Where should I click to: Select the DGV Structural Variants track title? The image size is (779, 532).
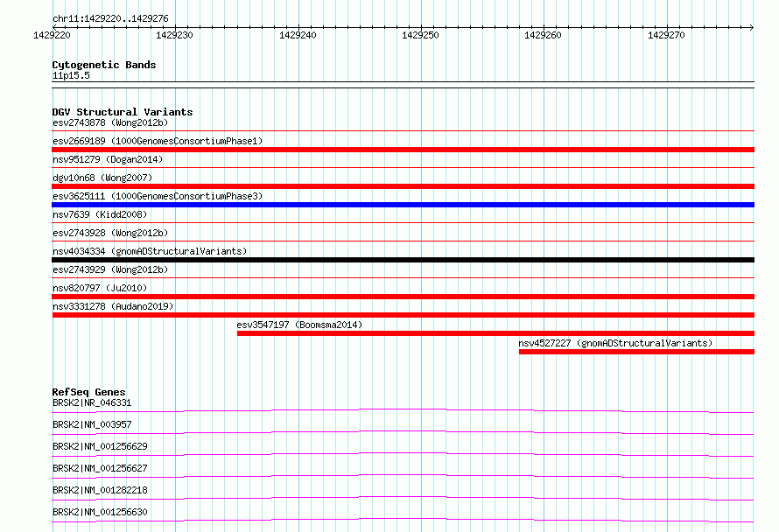(123, 112)
